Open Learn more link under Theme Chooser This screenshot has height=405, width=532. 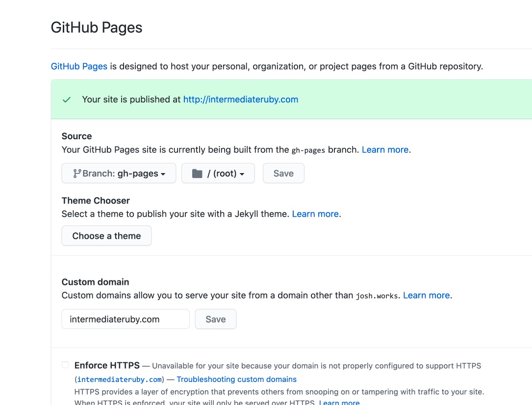[315, 214]
